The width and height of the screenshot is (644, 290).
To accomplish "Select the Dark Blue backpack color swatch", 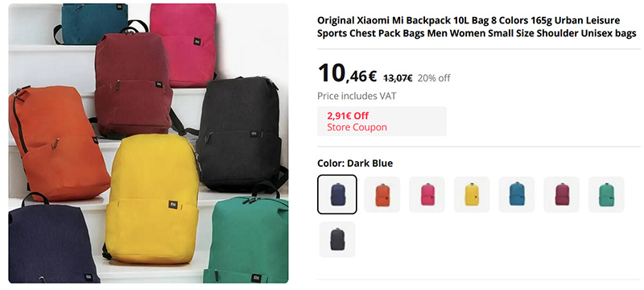I will [336, 194].
